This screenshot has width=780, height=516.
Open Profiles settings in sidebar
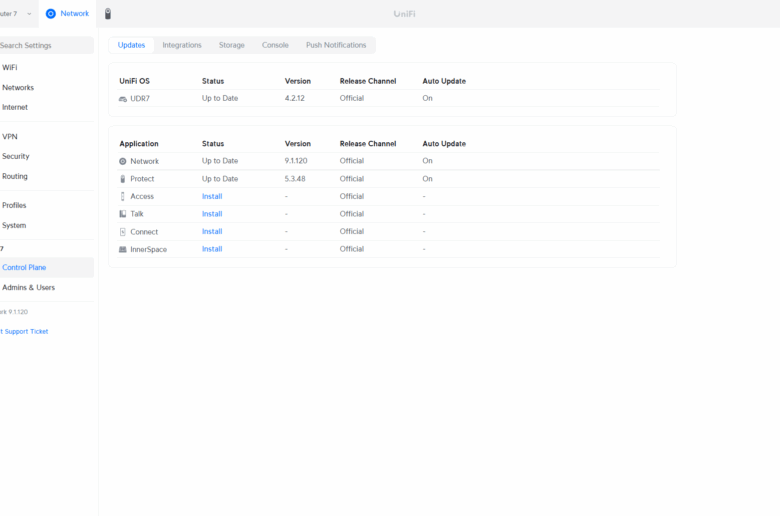[x=14, y=206]
